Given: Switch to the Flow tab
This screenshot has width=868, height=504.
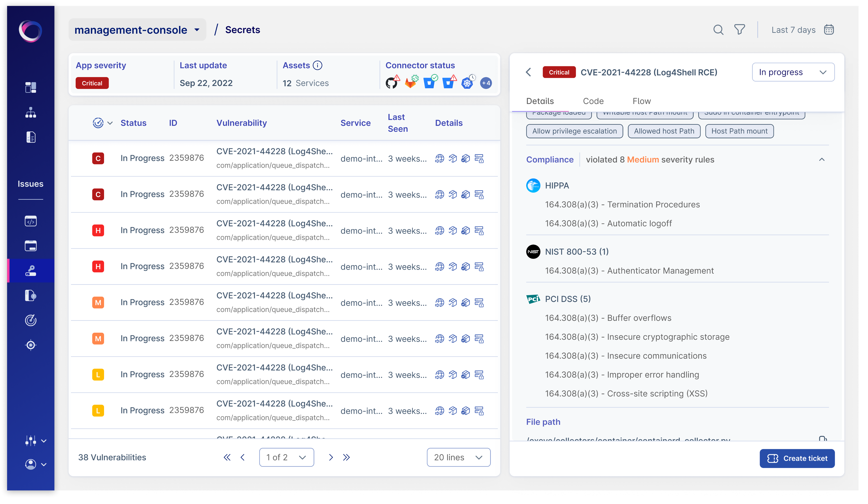Looking at the screenshot, I should pyautogui.click(x=641, y=101).
